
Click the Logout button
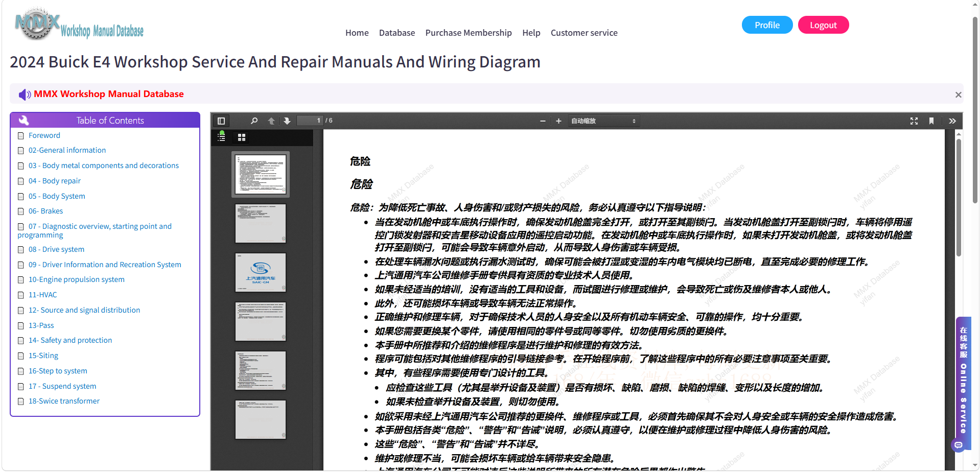823,25
